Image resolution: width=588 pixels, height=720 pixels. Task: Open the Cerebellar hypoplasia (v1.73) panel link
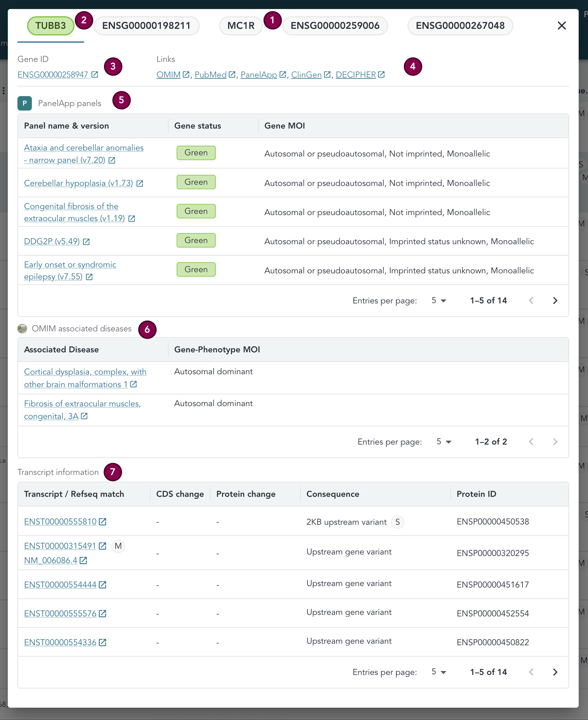[78, 183]
